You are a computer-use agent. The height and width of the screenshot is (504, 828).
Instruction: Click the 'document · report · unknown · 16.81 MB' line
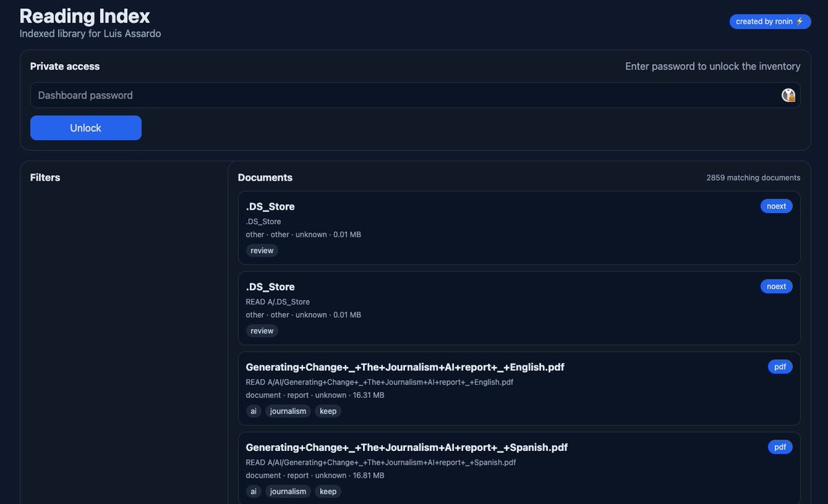(x=315, y=476)
